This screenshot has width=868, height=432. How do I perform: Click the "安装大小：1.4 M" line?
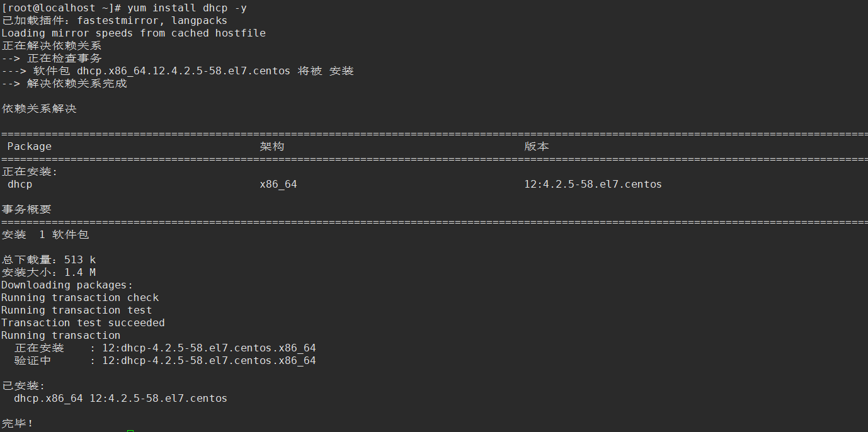pyautogui.click(x=49, y=272)
